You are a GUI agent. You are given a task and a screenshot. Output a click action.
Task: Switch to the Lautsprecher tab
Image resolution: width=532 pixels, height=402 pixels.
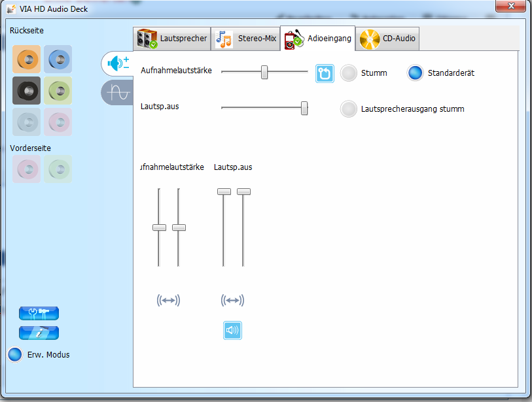(172, 39)
